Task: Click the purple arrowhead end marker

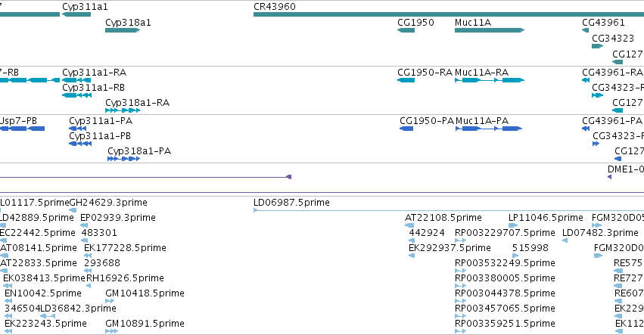Action: [289, 177]
